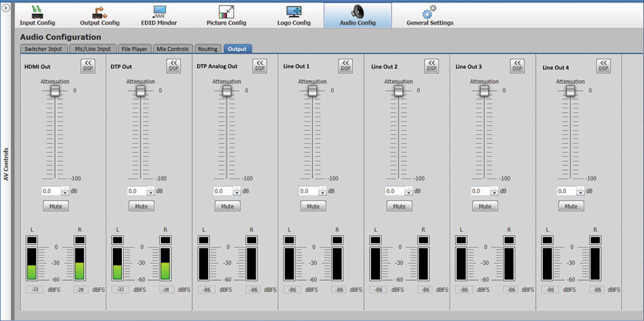Open the Logo Config section
Viewport: 644px width, 321px height.
pos(293,15)
